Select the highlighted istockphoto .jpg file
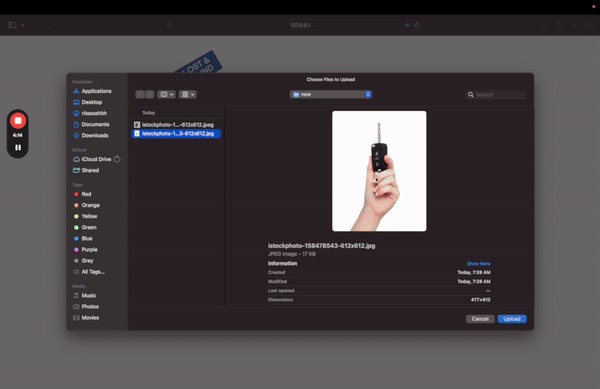 176,133
